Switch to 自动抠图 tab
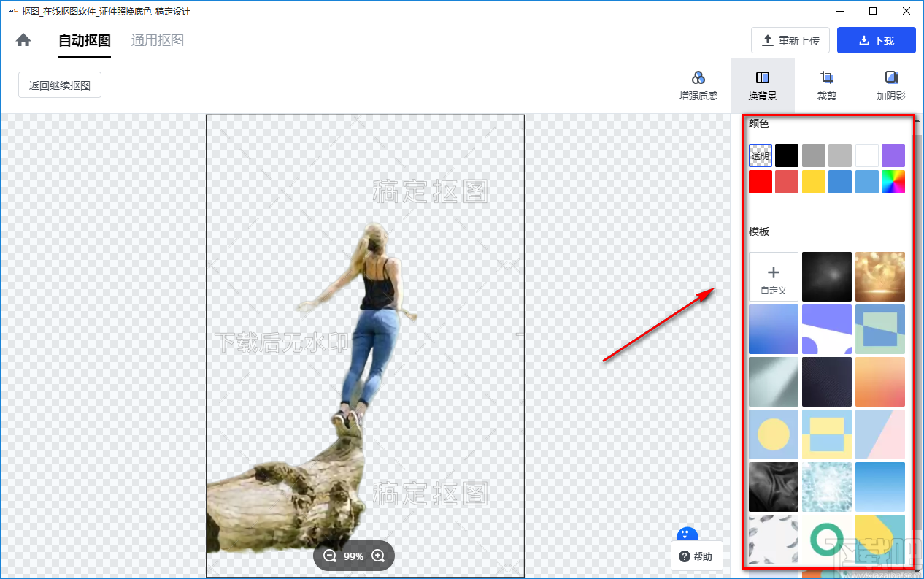 pos(85,40)
